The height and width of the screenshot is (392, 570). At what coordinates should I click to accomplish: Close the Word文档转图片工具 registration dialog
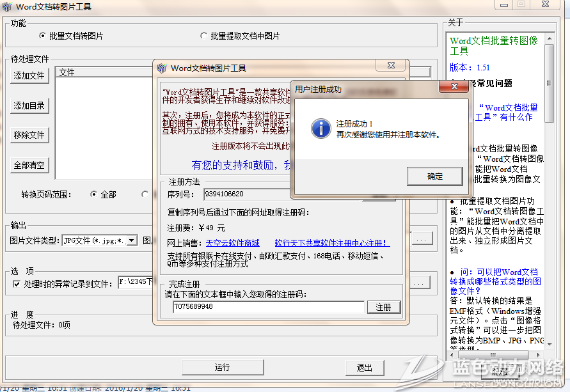coord(389,65)
